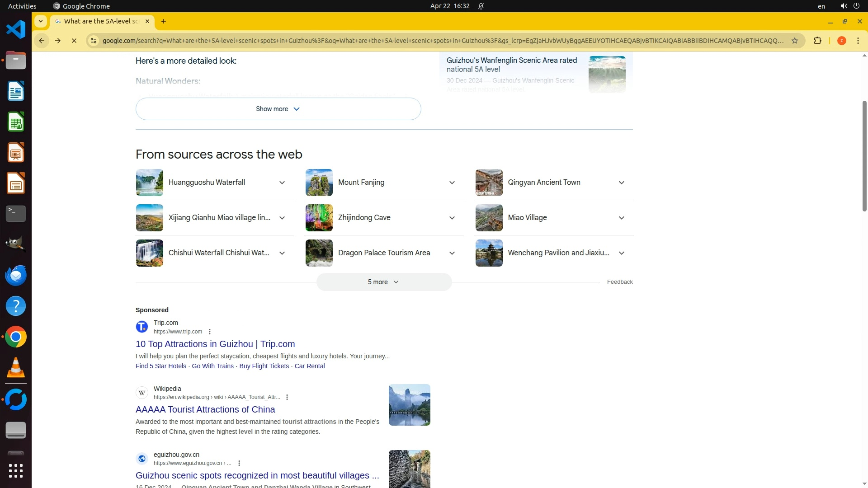Open new tab with plus icon
The image size is (868, 488).
(164, 21)
